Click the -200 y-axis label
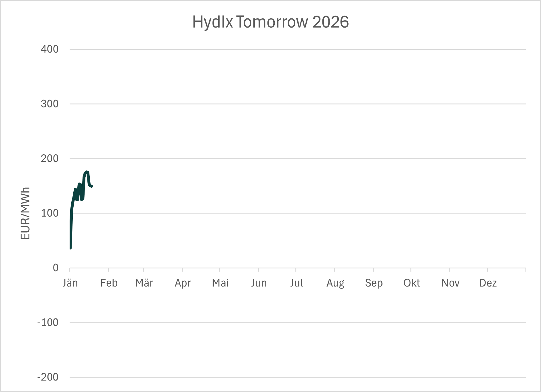Screen dimensions: 541x392 tap(48, 377)
